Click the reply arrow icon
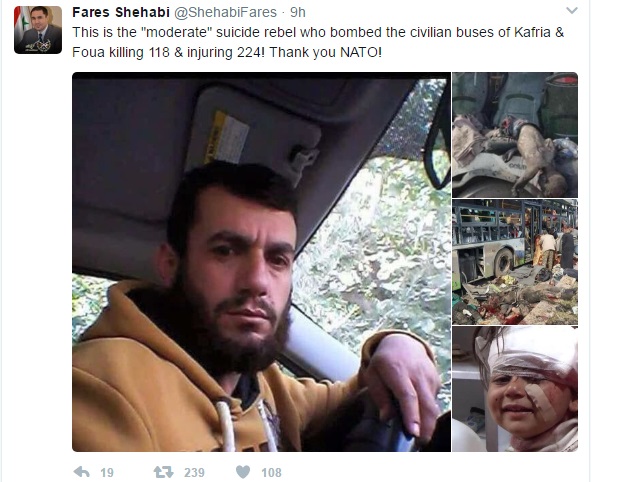642x482 pixels. (x=81, y=472)
